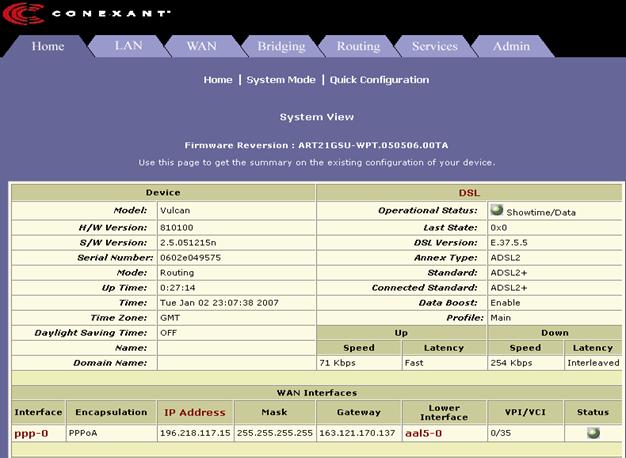Click the IP Address column link
The image size is (626, 458).
pos(195,412)
